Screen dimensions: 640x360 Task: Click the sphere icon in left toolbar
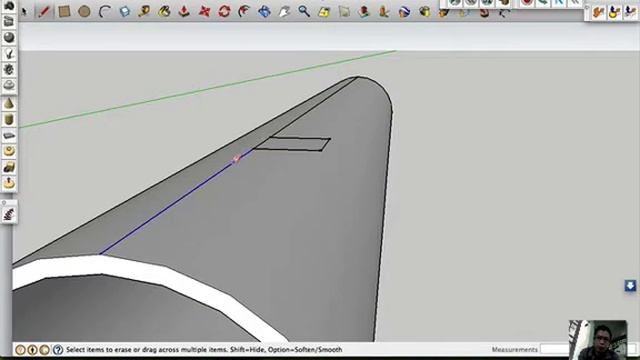9,38
